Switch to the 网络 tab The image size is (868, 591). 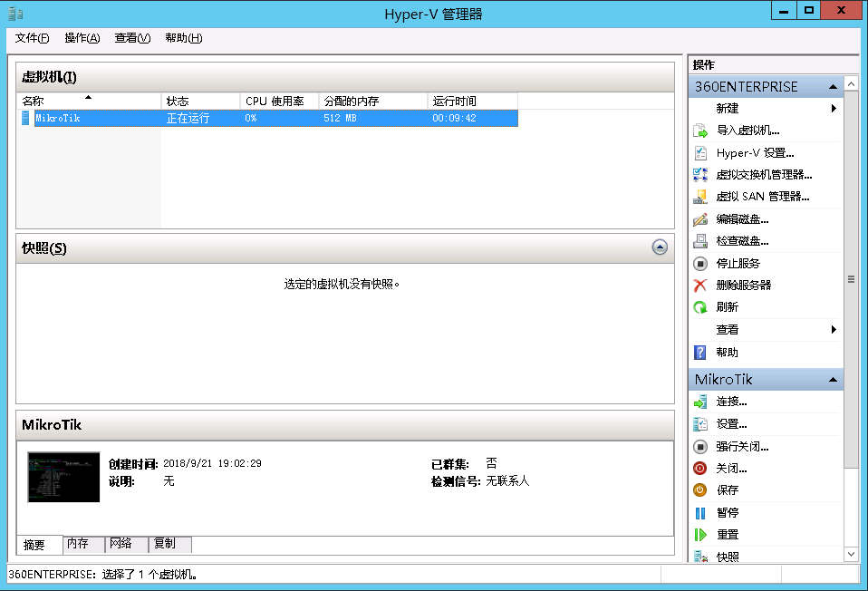[126, 544]
